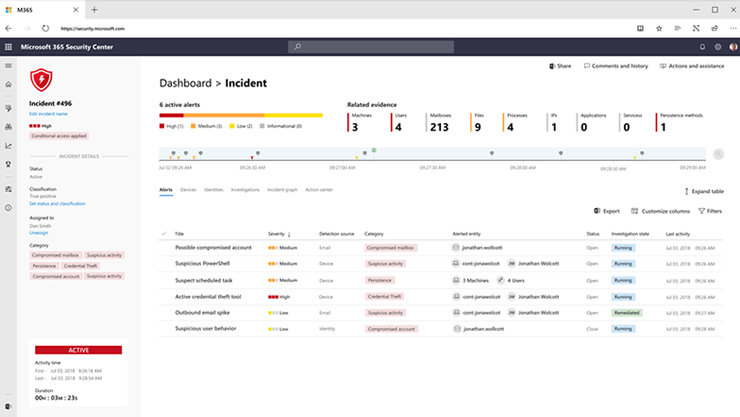The image size is (740, 417).
Task: Open Customize columns options
Action: click(660, 211)
